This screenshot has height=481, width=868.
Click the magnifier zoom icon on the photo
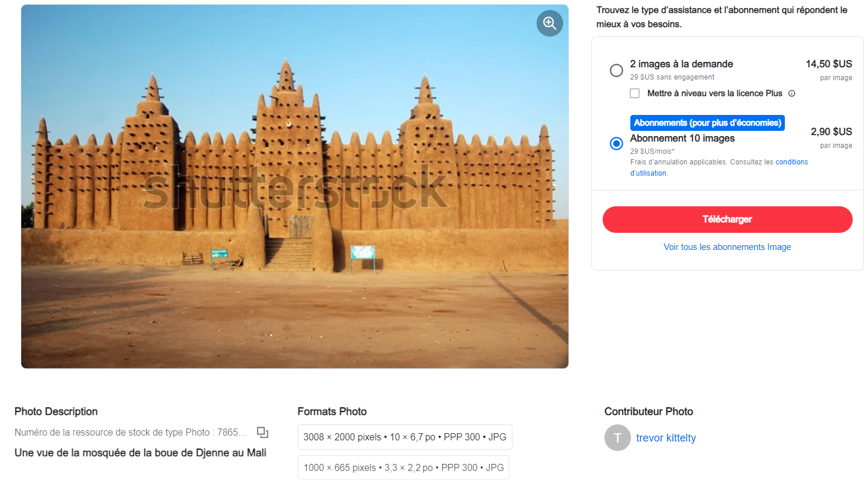[550, 23]
